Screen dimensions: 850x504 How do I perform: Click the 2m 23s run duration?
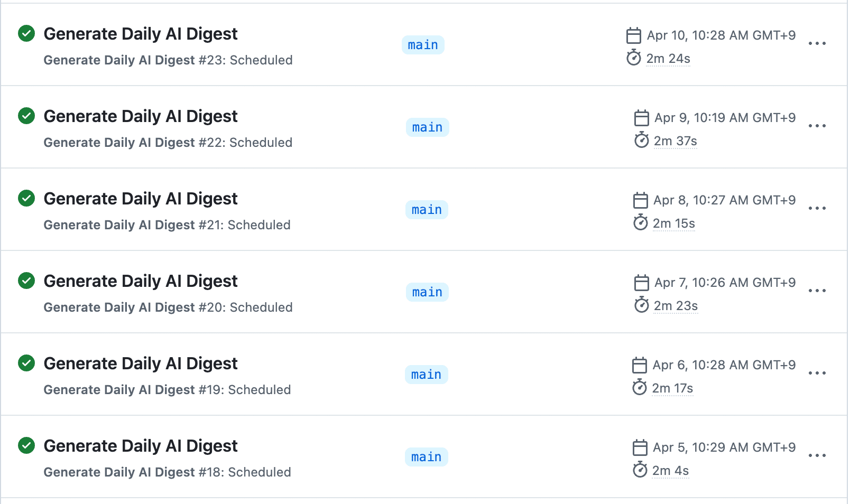coord(676,306)
